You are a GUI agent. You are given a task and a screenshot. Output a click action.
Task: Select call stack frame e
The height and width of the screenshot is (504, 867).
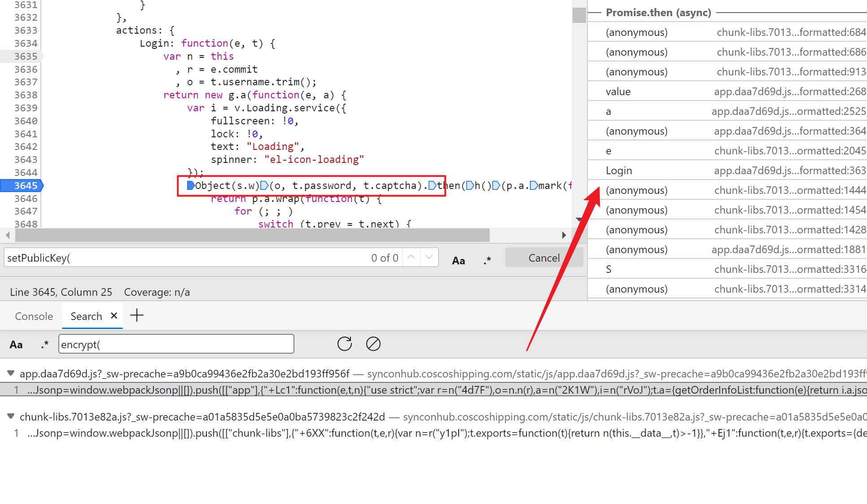(x=727, y=151)
